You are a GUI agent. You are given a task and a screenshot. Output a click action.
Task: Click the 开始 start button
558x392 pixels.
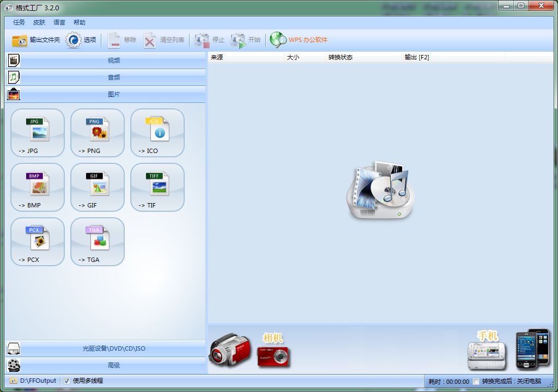pos(246,40)
